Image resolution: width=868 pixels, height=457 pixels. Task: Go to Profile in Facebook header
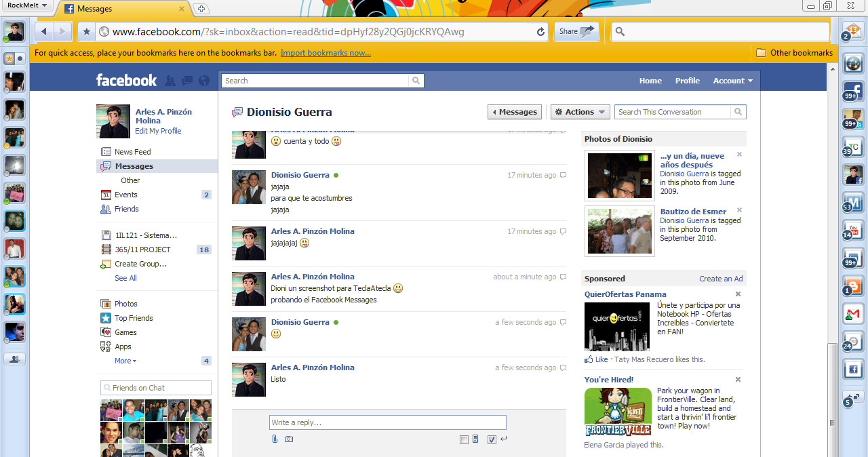(687, 81)
